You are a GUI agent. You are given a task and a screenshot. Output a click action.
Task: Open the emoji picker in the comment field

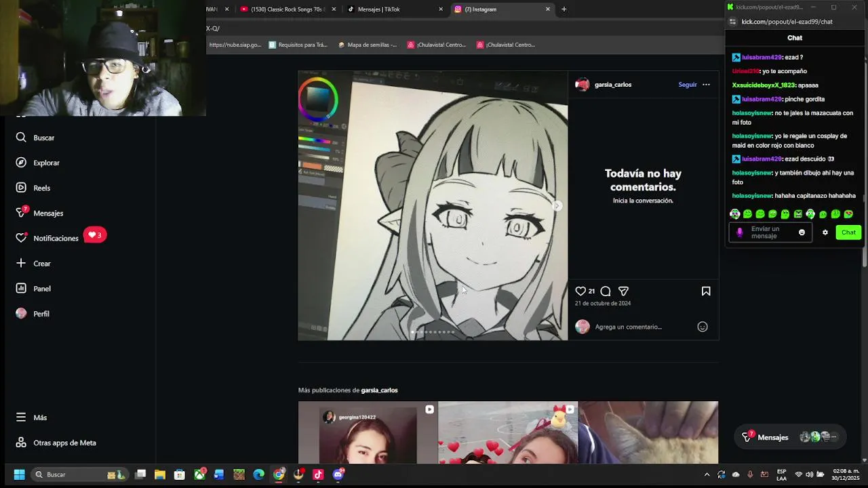[703, 327]
